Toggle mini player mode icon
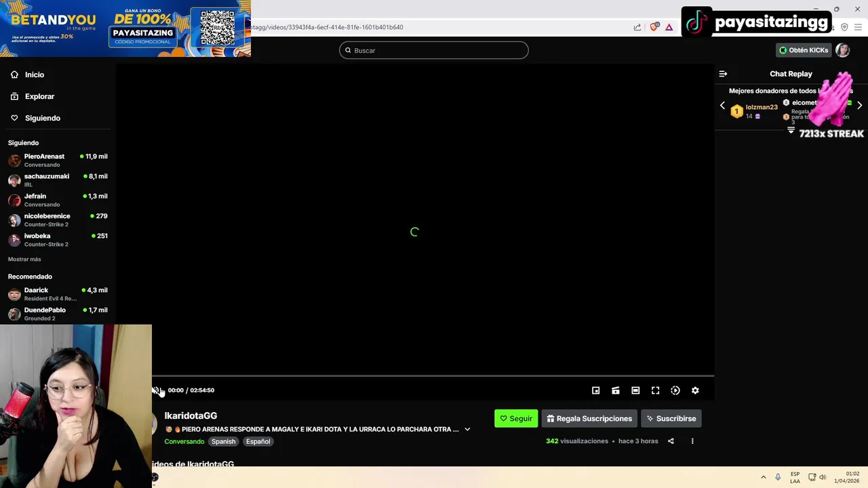 (x=595, y=390)
